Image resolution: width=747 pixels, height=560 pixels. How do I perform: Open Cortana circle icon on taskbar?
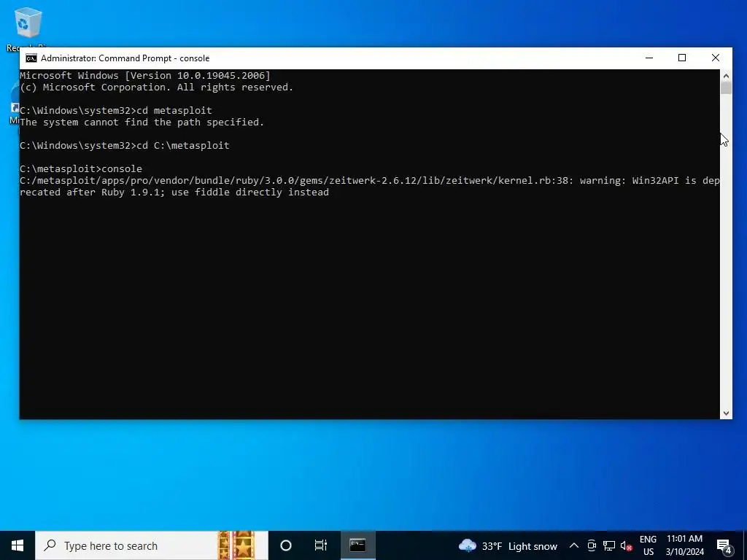click(285, 545)
